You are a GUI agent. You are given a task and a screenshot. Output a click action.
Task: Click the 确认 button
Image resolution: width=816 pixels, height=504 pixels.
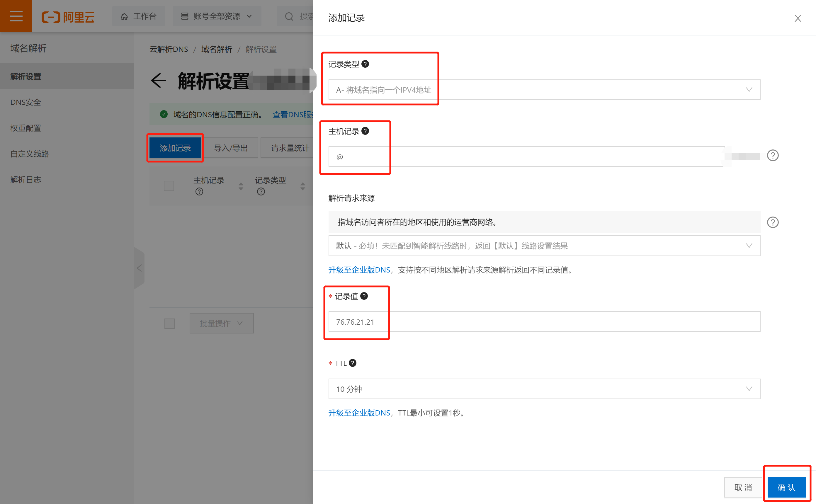pos(786,487)
